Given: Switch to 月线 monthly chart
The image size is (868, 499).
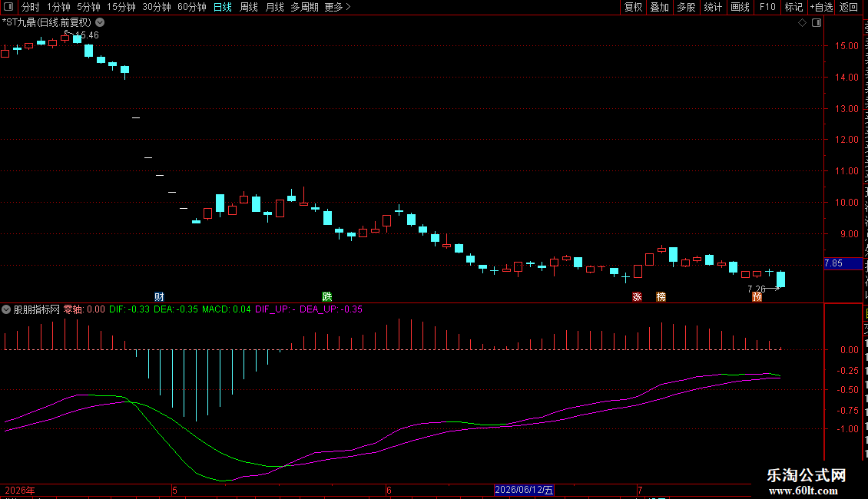Looking at the screenshot, I should click(x=274, y=7).
